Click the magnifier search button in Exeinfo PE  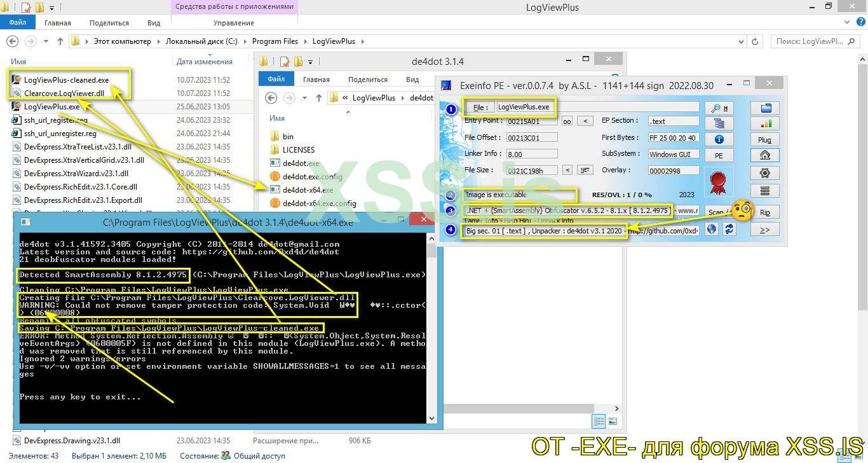click(719, 108)
